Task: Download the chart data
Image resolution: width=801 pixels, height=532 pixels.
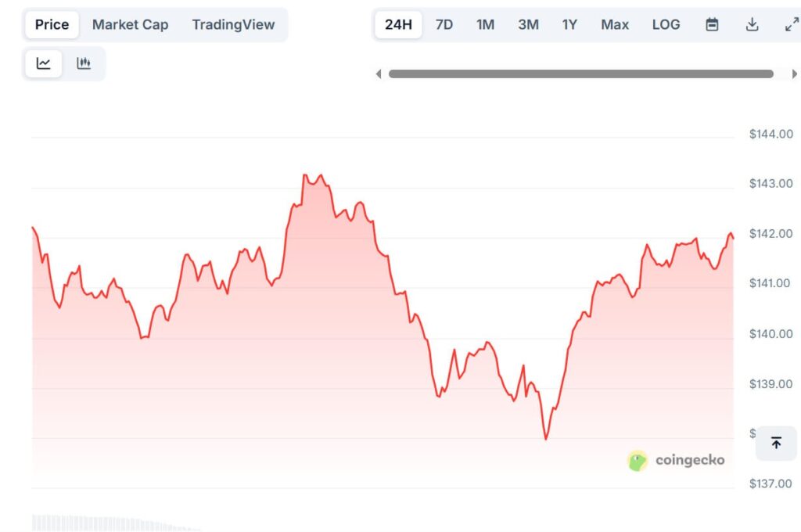Action: coord(752,24)
